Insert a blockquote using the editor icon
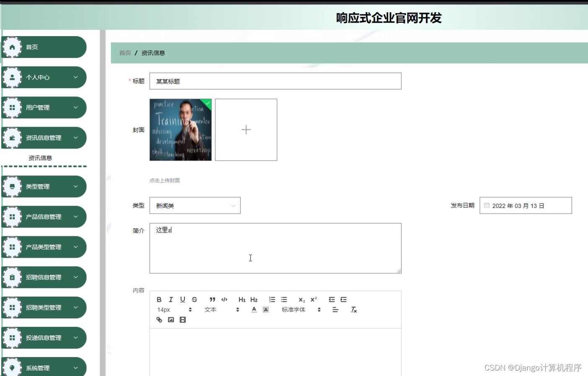 (212, 299)
